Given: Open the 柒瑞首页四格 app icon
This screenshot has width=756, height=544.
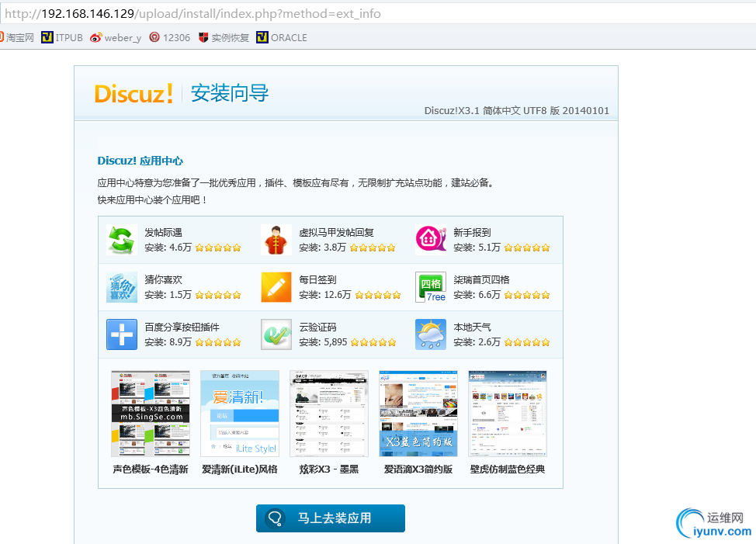Looking at the screenshot, I should click(x=431, y=287).
